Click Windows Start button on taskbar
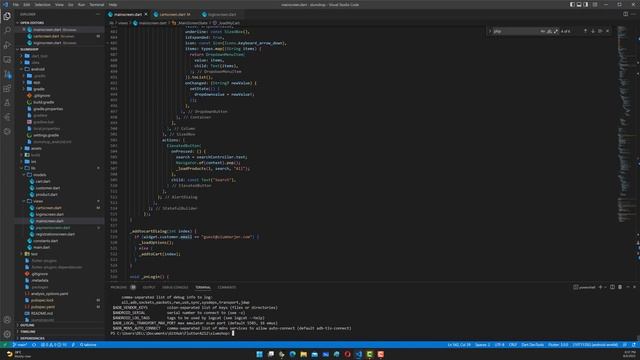The image size is (640, 360). coord(259,354)
